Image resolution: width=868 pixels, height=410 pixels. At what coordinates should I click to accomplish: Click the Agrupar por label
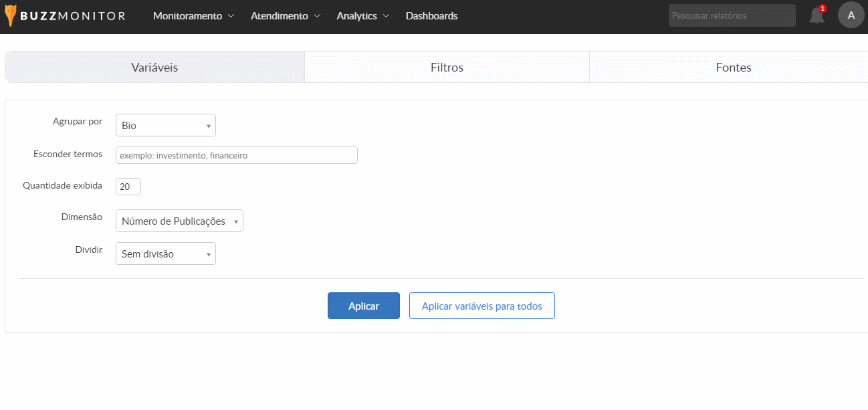pos(78,122)
